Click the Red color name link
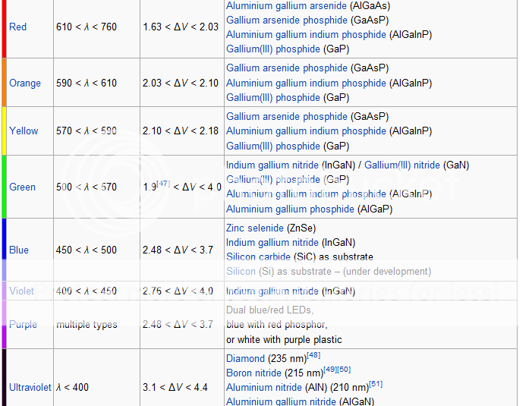Screen dimensions: 532x406 [x=17, y=27]
